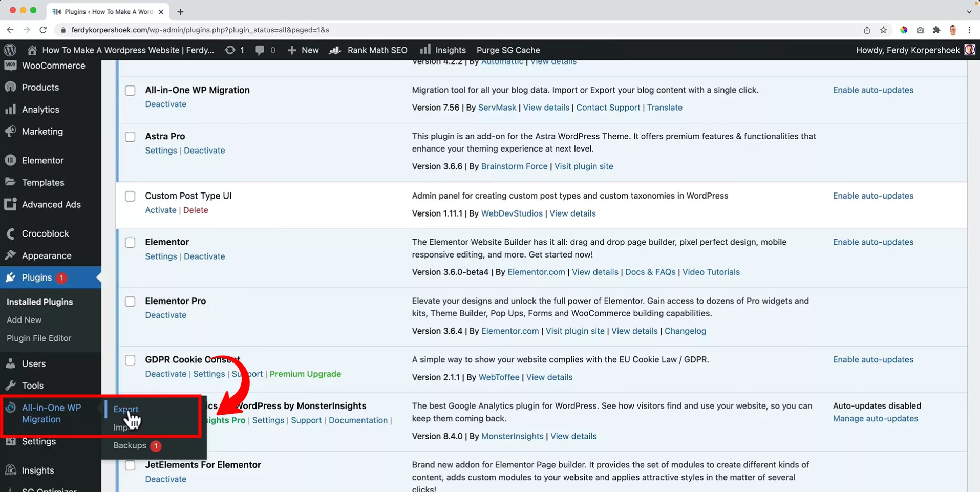
Task: Tick the GDPR Cookie Consent checkbox
Action: click(x=130, y=360)
